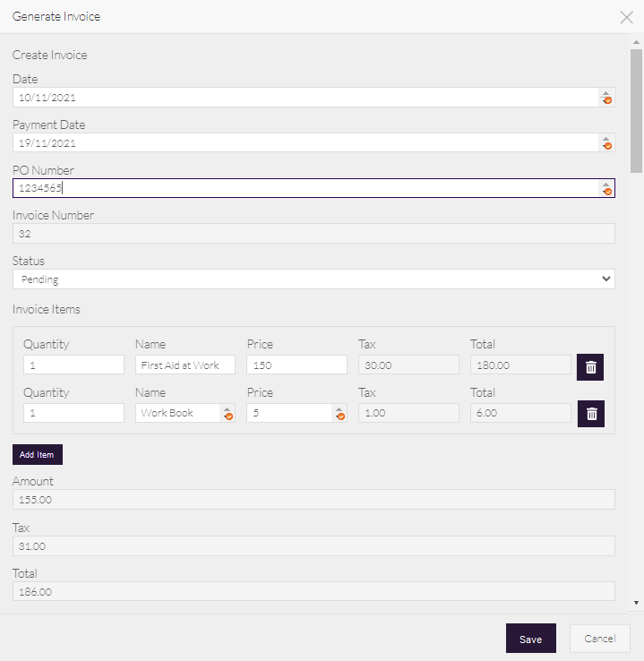Click the overall Total field showing 186.00
Viewport: 644px width, 661px height.
[x=313, y=591]
